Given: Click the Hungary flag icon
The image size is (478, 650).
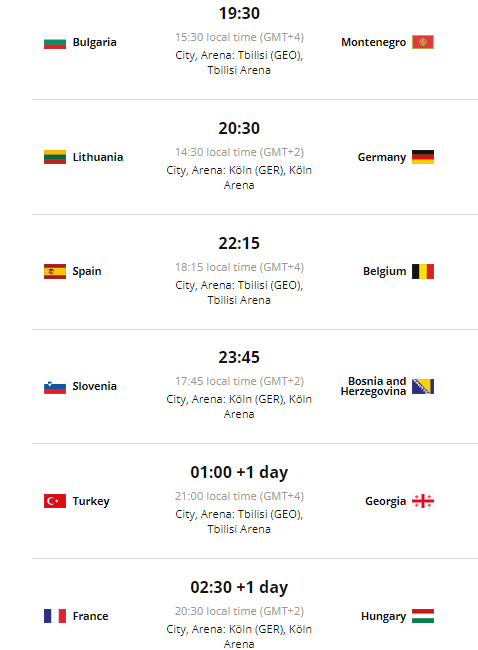Looking at the screenshot, I should point(423,616).
